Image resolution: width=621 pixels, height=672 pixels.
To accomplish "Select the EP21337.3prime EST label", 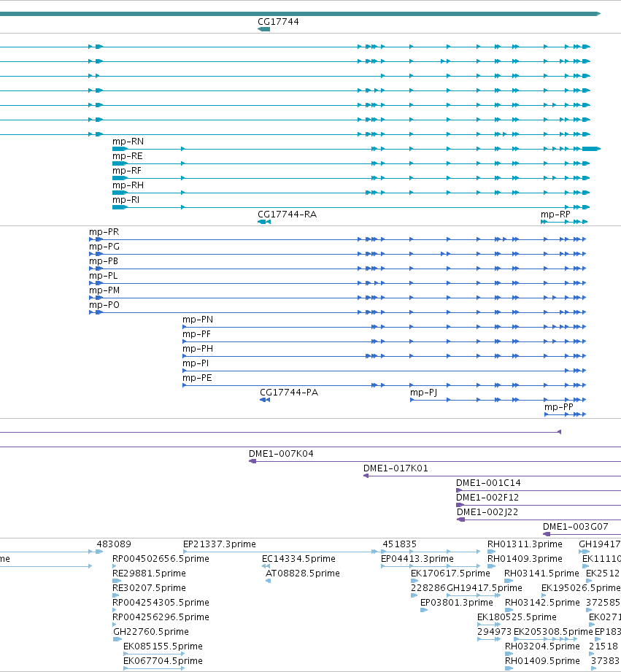I will click(x=220, y=544).
